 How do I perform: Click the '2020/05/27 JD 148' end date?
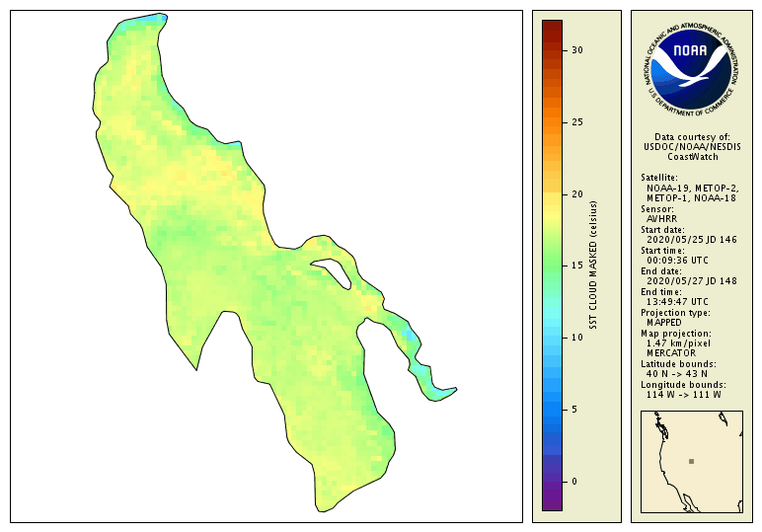click(x=692, y=281)
